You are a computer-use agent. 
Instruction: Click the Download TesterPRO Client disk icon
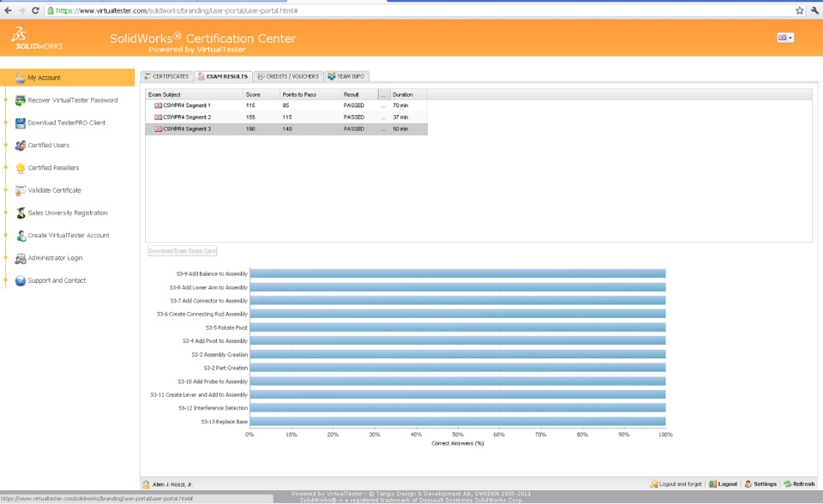(20, 123)
